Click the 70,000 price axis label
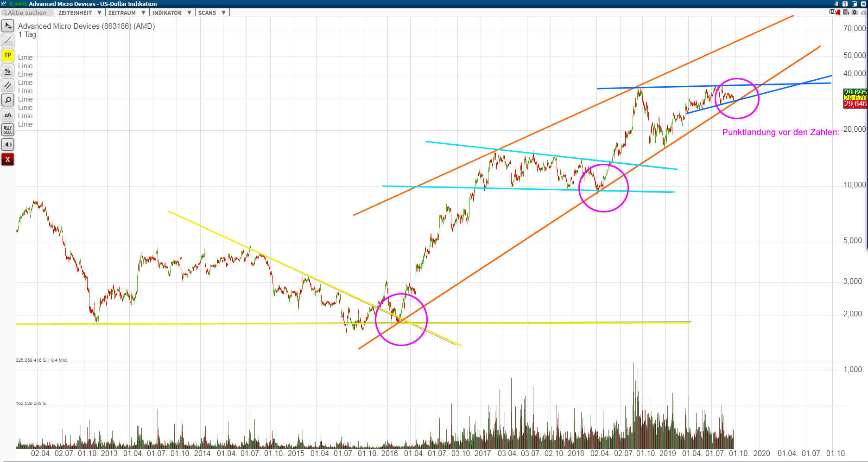The width and height of the screenshot is (868, 462). (855, 28)
